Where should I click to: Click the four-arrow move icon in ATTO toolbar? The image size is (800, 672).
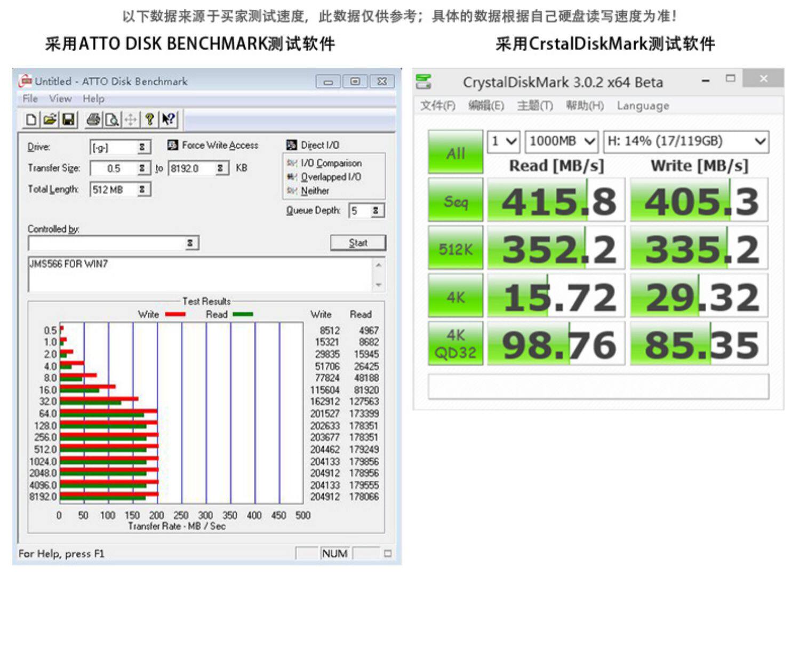tap(131, 119)
